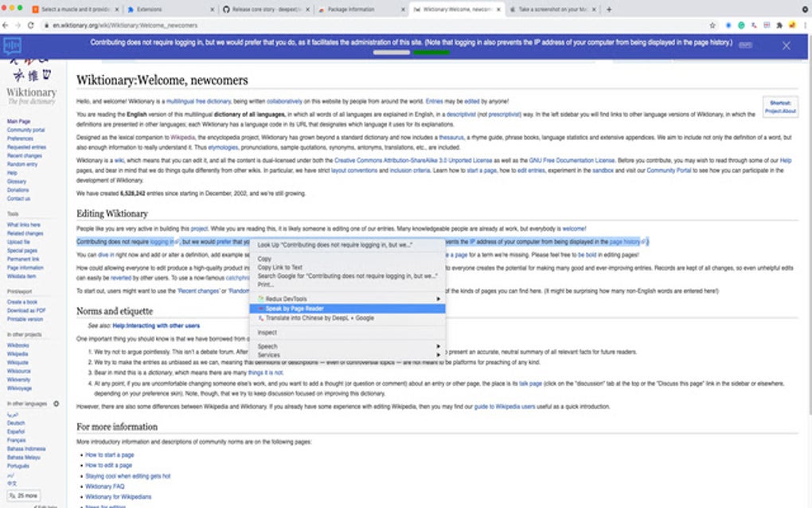This screenshot has height=508, width=812.
Task: Open Random entry in sidebar
Action: coord(22,164)
